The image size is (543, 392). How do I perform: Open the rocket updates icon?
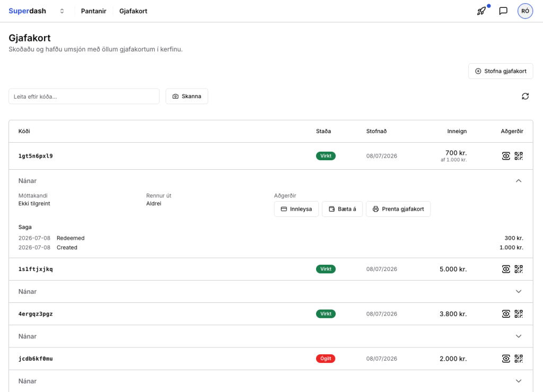pyautogui.click(x=481, y=11)
